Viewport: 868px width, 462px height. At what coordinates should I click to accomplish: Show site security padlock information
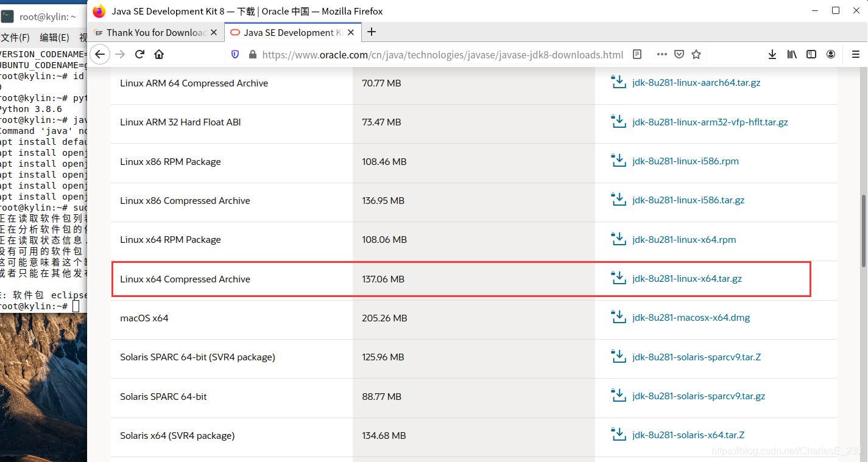[253, 54]
